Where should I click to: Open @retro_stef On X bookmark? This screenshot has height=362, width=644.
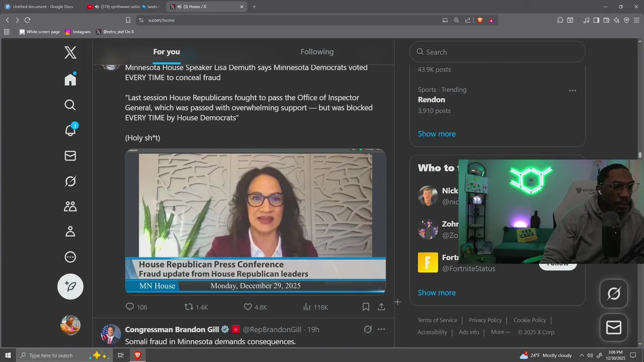coord(115,32)
